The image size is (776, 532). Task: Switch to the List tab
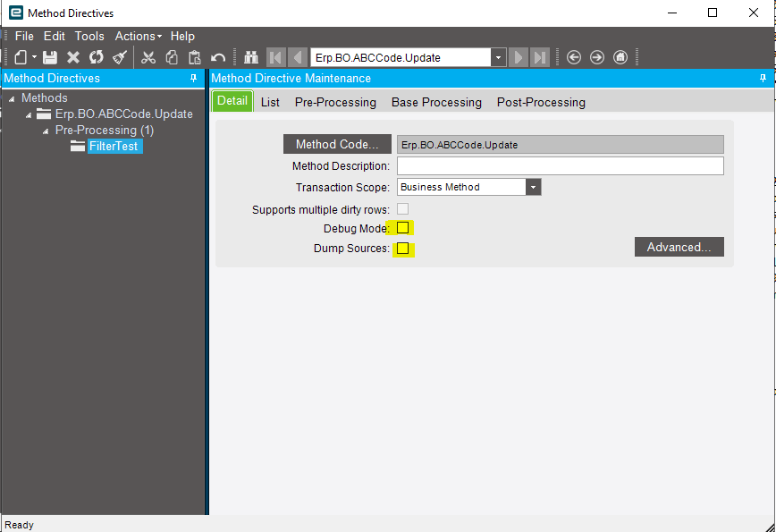[270, 103]
